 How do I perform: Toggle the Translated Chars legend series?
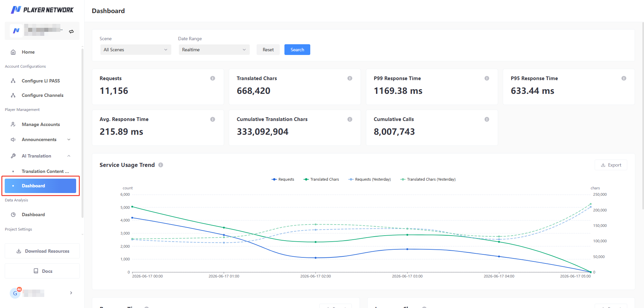321,179
